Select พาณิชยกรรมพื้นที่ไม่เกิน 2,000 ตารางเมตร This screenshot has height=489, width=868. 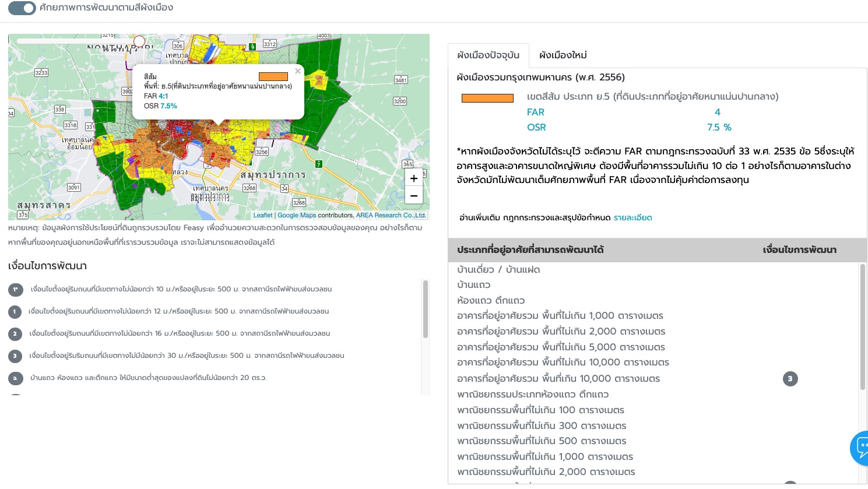click(x=653, y=472)
